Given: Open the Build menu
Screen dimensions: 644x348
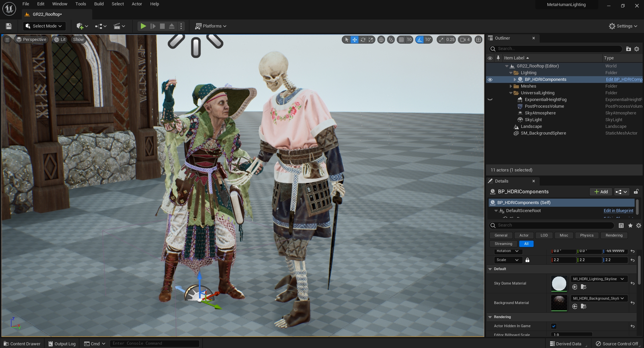Looking at the screenshot, I should (99, 4).
